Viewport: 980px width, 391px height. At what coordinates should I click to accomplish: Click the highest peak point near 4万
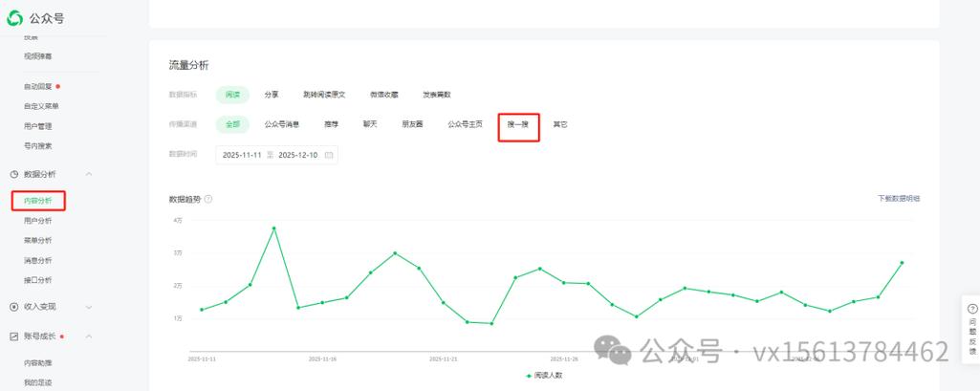(273, 228)
